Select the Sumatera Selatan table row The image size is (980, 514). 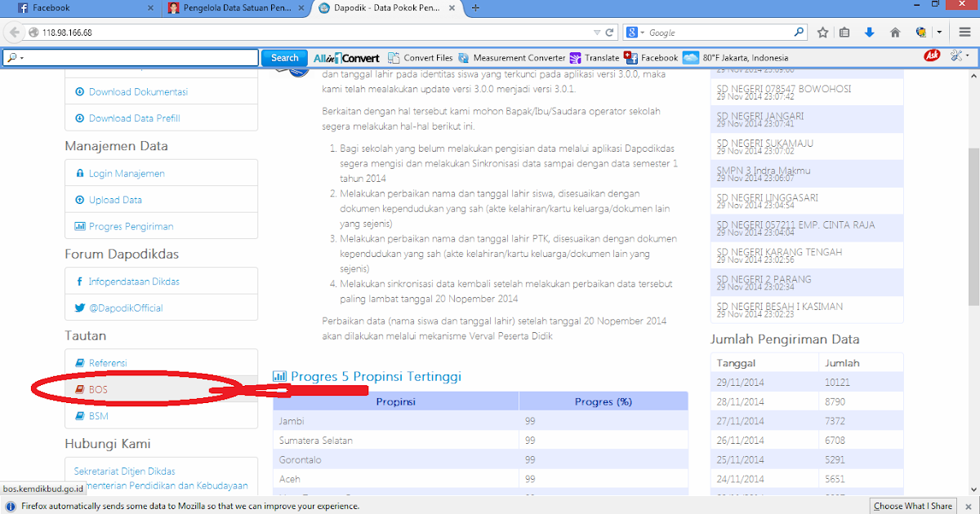[x=480, y=440]
